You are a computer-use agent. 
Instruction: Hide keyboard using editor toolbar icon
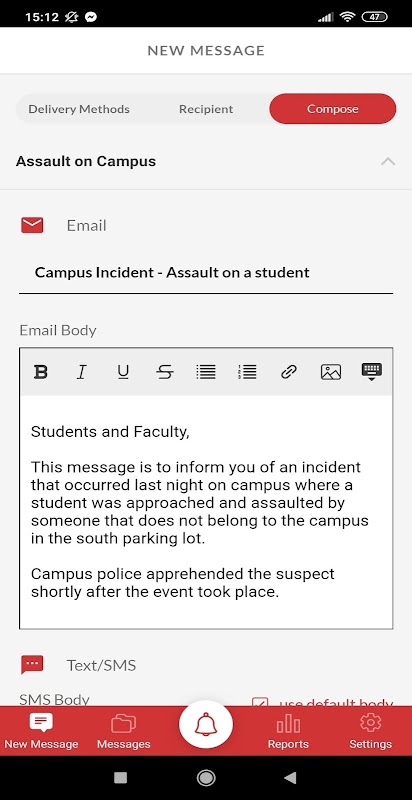coord(372,372)
